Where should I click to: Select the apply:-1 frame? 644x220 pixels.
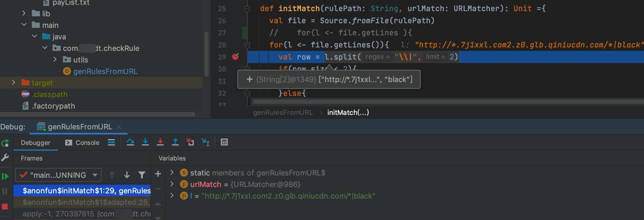pos(82,214)
